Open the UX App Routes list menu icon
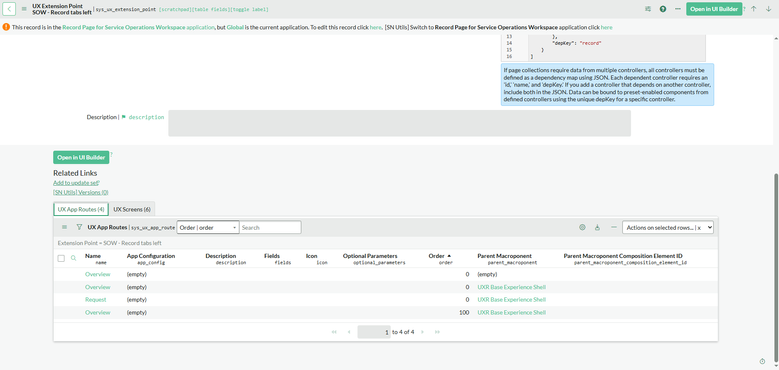This screenshot has height=370, width=779. pos(64,227)
